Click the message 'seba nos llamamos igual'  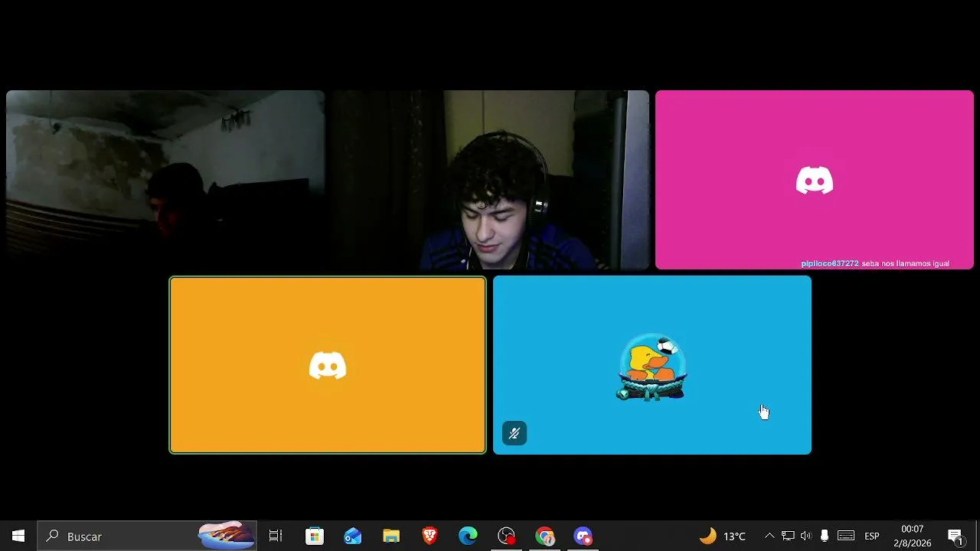pyautogui.click(x=906, y=263)
